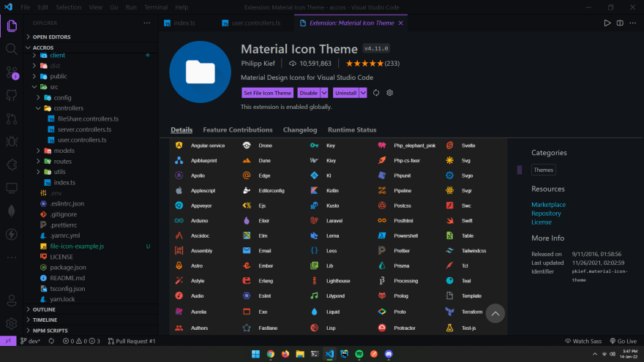
Task: Open the Repository resource link
Action: tap(546, 214)
